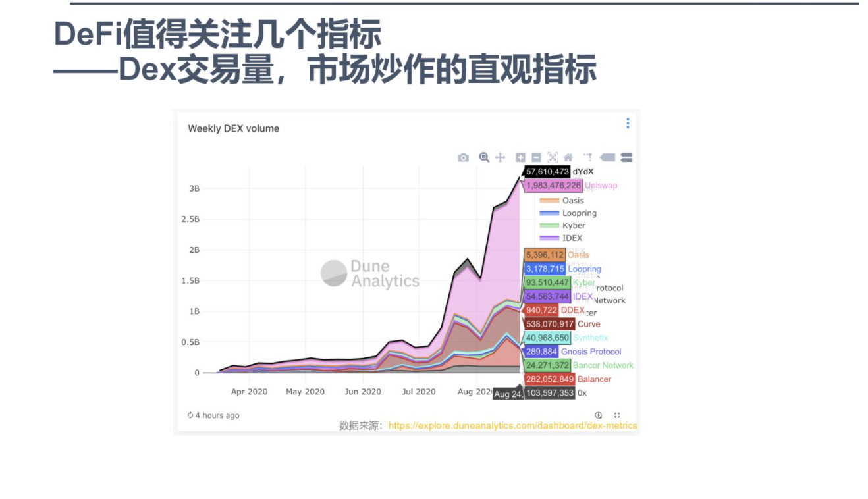Image resolution: width=868 pixels, height=499 pixels.
Task: Hide the Kyber series via legend
Action: coord(573,225)
